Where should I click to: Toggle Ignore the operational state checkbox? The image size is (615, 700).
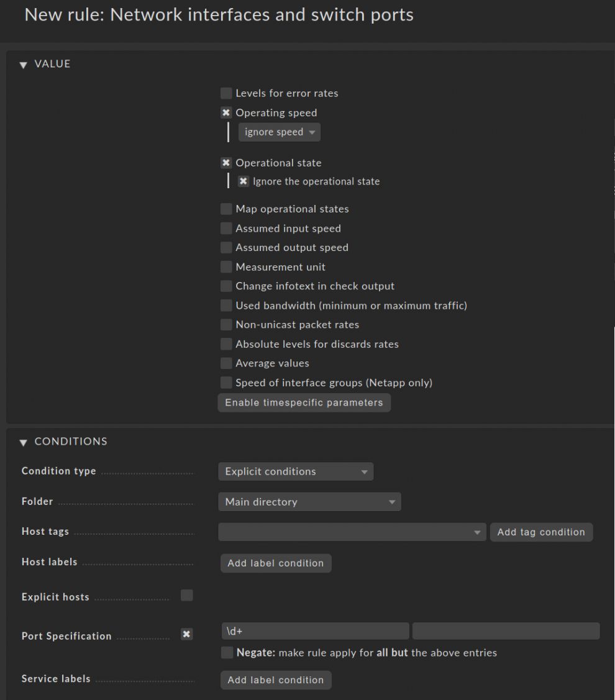(x=243, y=181)
